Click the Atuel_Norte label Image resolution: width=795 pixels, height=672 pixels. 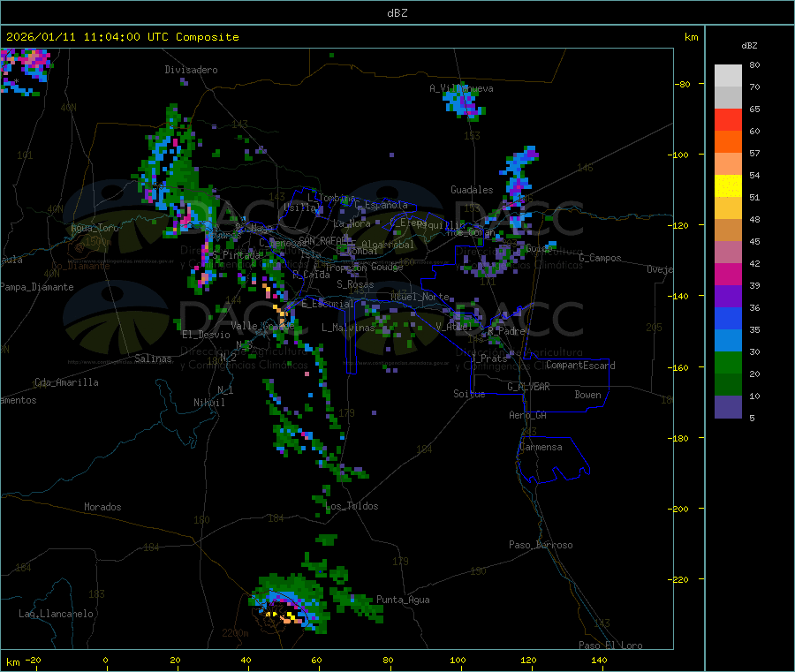pyautogui.click(x=420, y=297)
